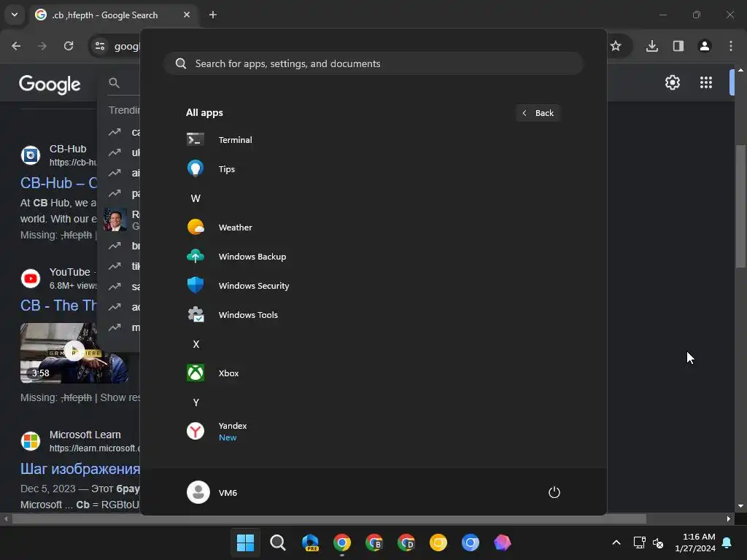Open the VM6 user account menu
This screenshot has height=560, width=747.
coord(212,492)
